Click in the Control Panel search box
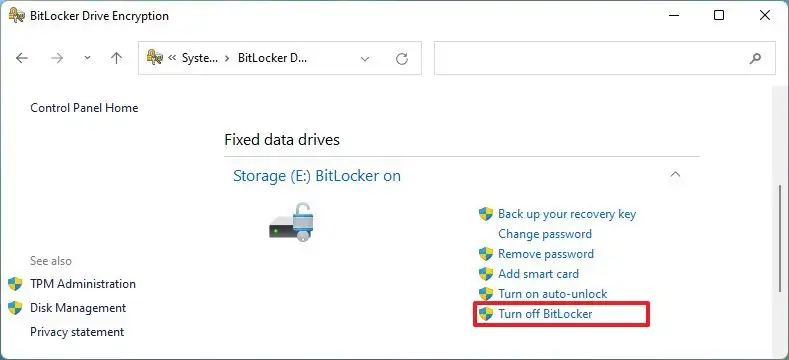Image resolution: width=789 pixels, height=360 pixels. point(590,58)
